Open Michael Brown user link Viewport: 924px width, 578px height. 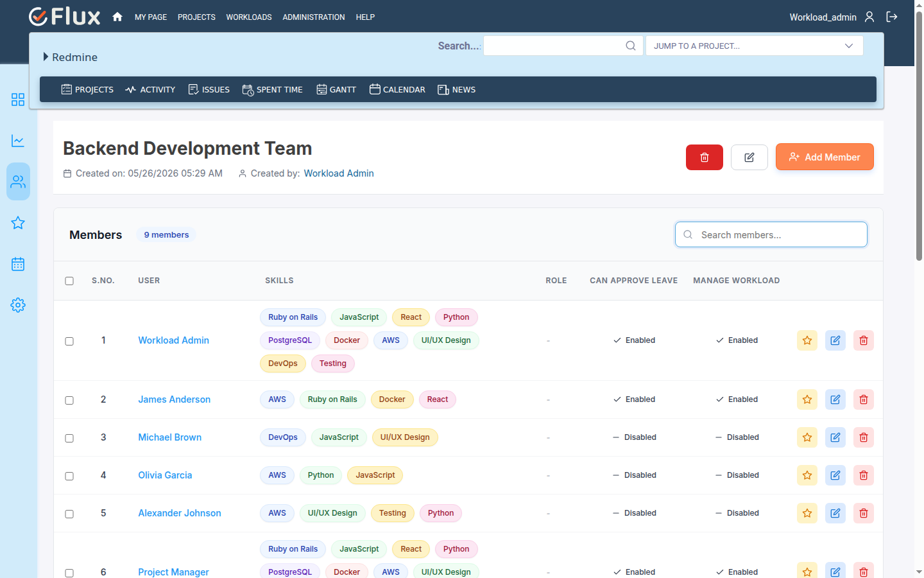170,437
